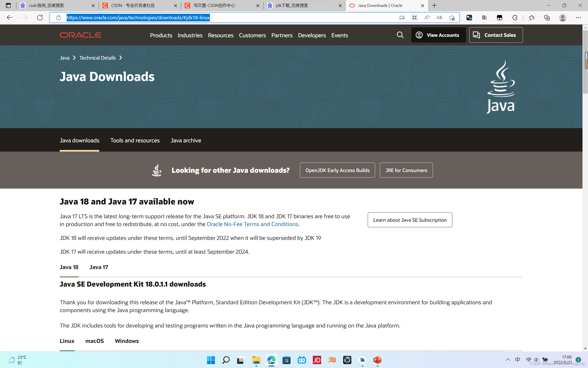Open JD app from taskbar
Screen dimensions: 588x368
317,360
